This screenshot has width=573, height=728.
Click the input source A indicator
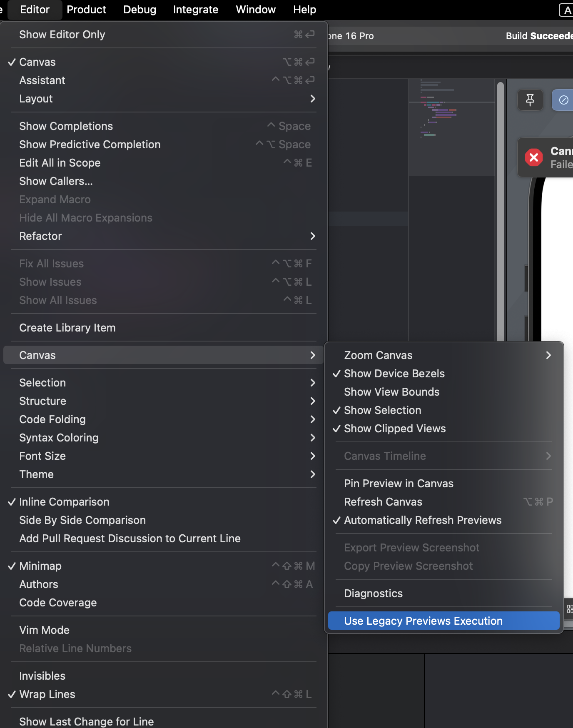[566, 10]
